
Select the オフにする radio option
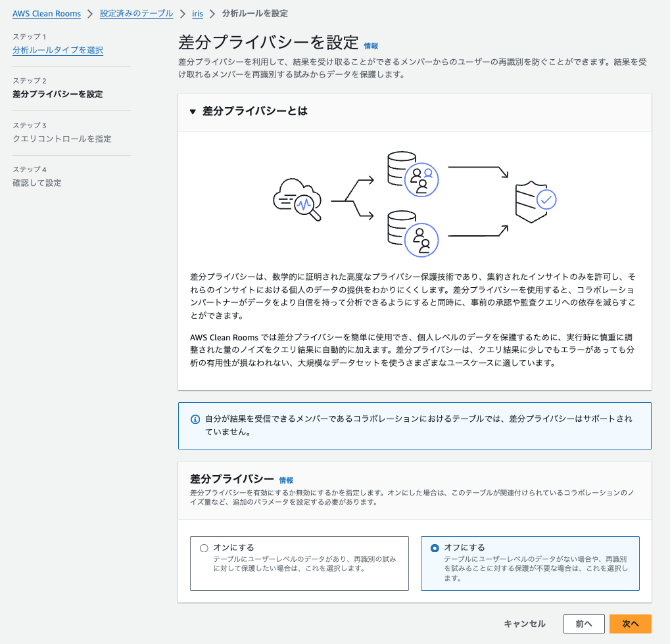click(435, 548)
